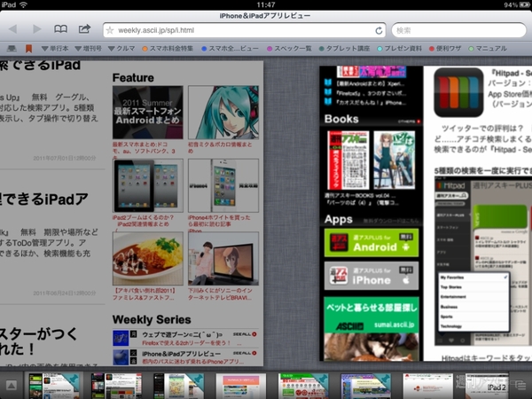Open the パーツのぱ manga cover
This screenshot has height=399, width=532.
395,160
